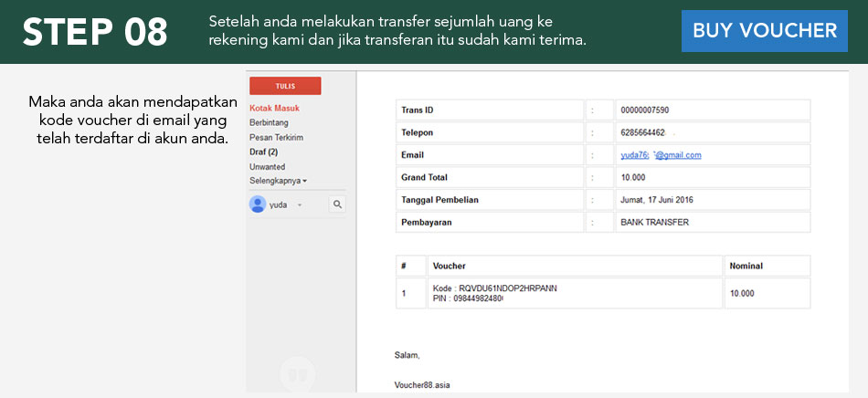
Task: Select the voucher Kode RQVDU61NDOP2HRPANN text
Action: click(x=494, y=288)
